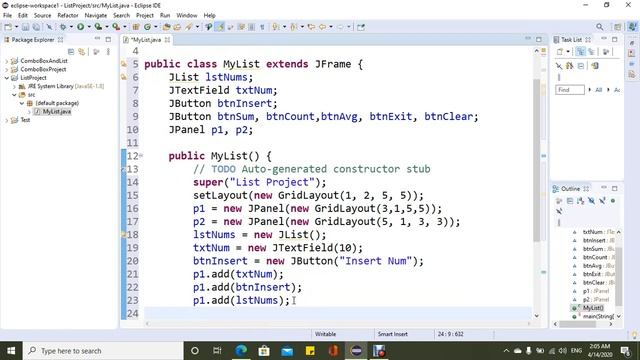Click the Search magnifier icon at top right
The image size is (640, 360).
(x=599, y=27)
